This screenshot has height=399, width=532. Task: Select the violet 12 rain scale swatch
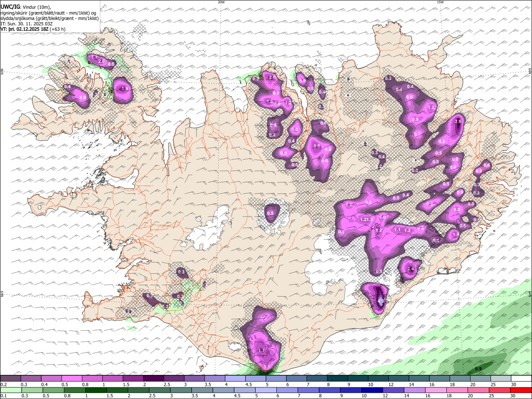(x=394, y=390)
